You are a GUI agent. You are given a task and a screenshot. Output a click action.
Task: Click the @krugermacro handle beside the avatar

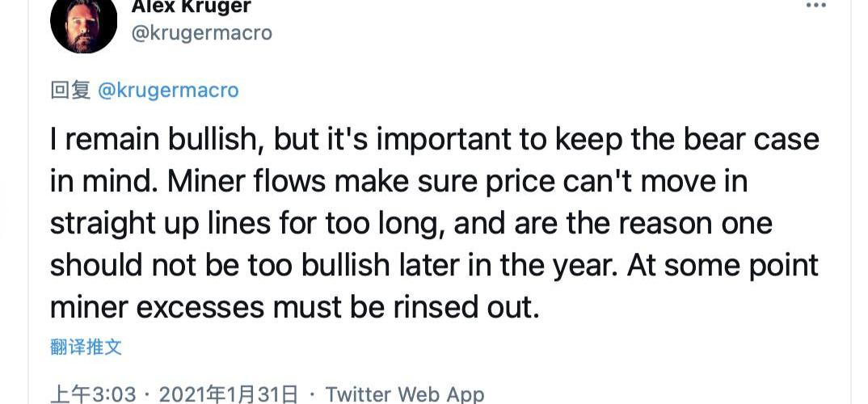click(201, 33)
